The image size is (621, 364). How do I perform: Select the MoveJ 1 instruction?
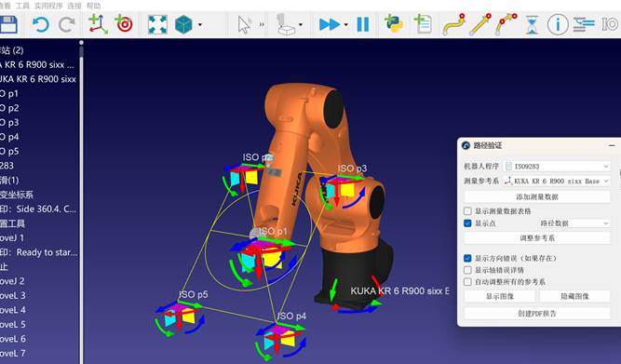(12, 237)
